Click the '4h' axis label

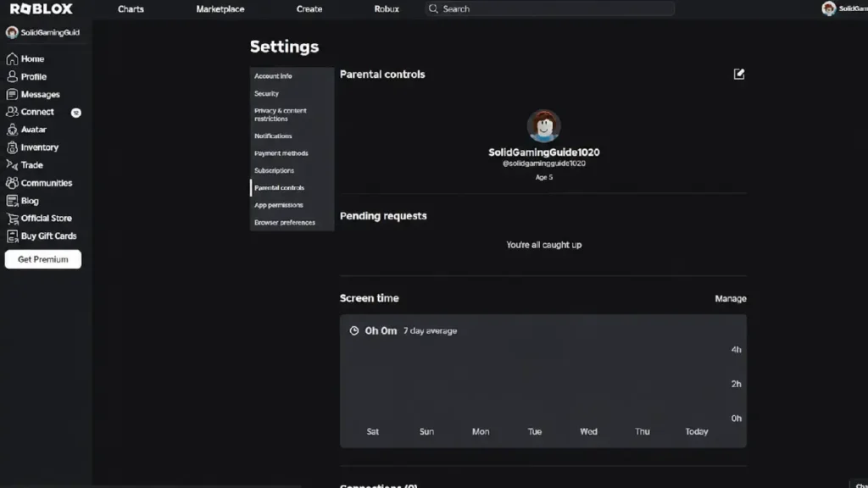tap(736, 350)
